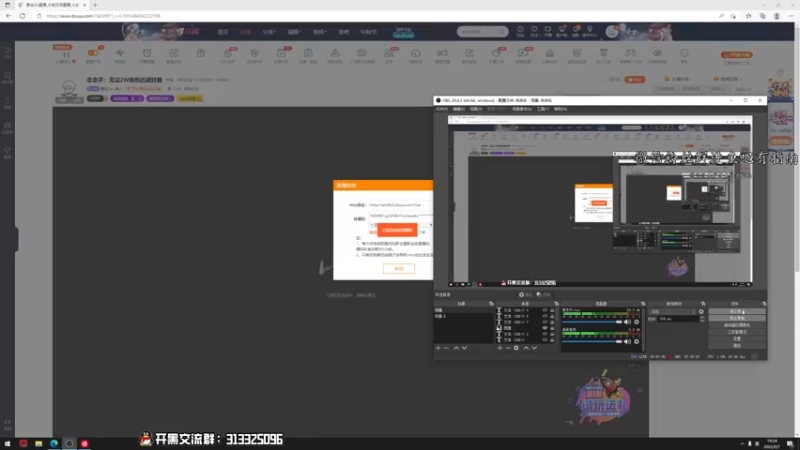Open the transition properties gear in OBS Scene Transitions
800x450 pixels.
coord(701,312)
